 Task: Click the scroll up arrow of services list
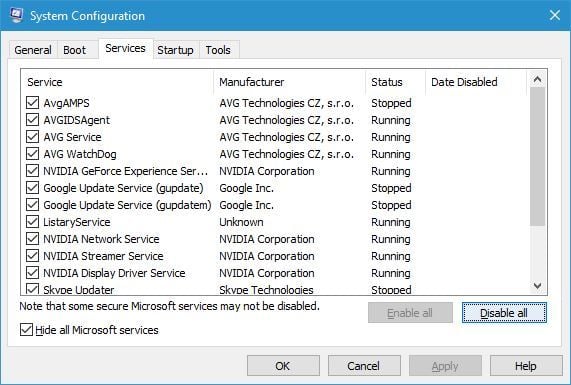pyautogui.click(x=537, y=79)
